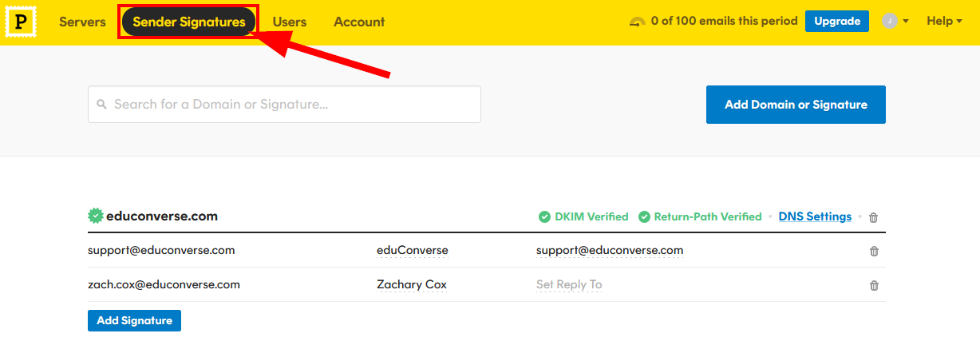980x361 pixels.
Task: Click the DKIM Verified status label
Action: (x=591, y=216)
